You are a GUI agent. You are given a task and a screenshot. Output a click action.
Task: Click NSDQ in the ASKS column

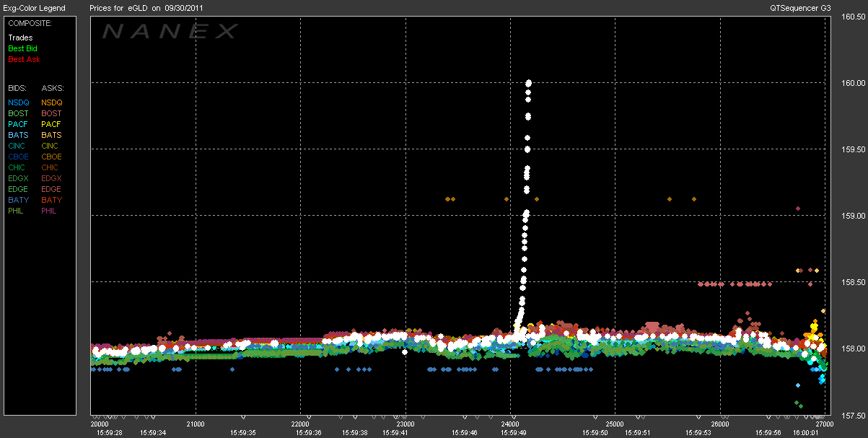click(x=53, y=102)
